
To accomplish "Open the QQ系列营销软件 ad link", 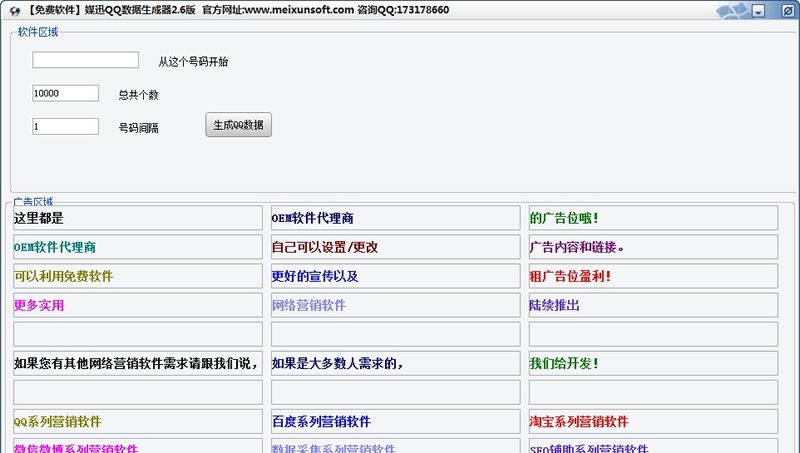I will 138,422.
